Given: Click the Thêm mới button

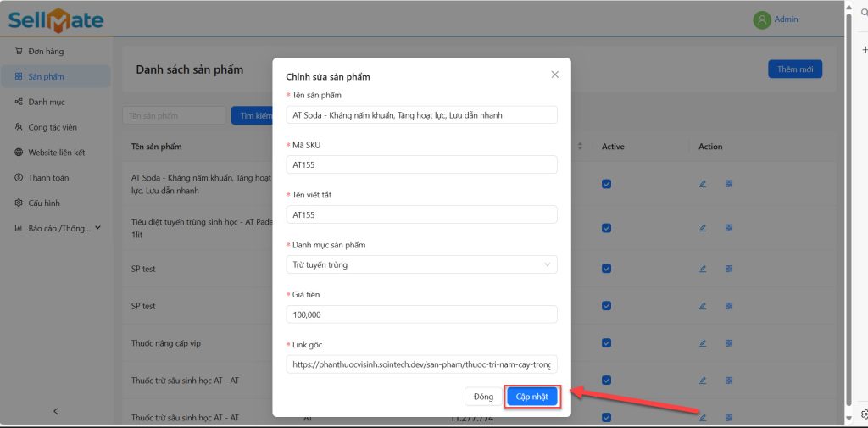Looking at the screenshot, I should (x=794, y=69).
